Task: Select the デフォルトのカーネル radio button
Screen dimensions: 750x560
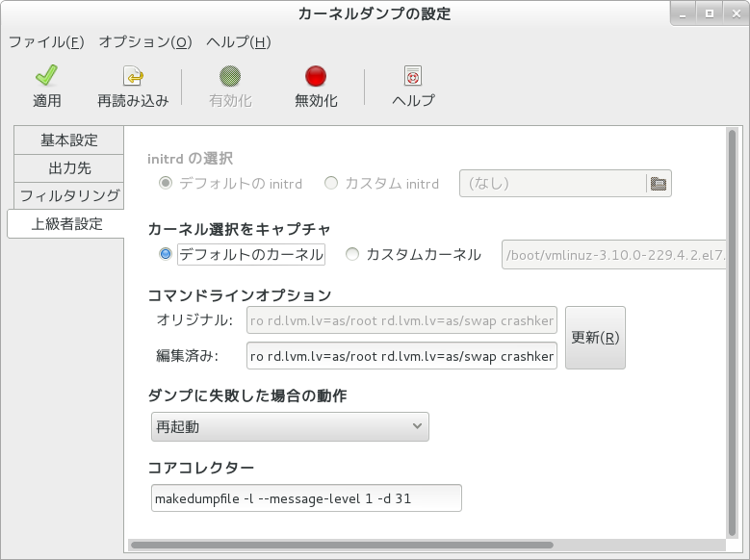Action: coord(166,255)
